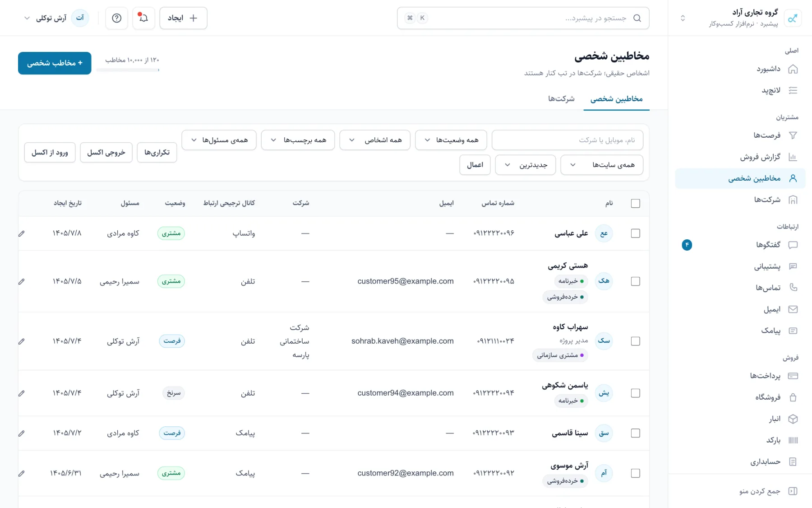Check the box for سهراب کاوه
Viewport: 812px width, 508px height.
pyautogui.click(x=635, y=341)
